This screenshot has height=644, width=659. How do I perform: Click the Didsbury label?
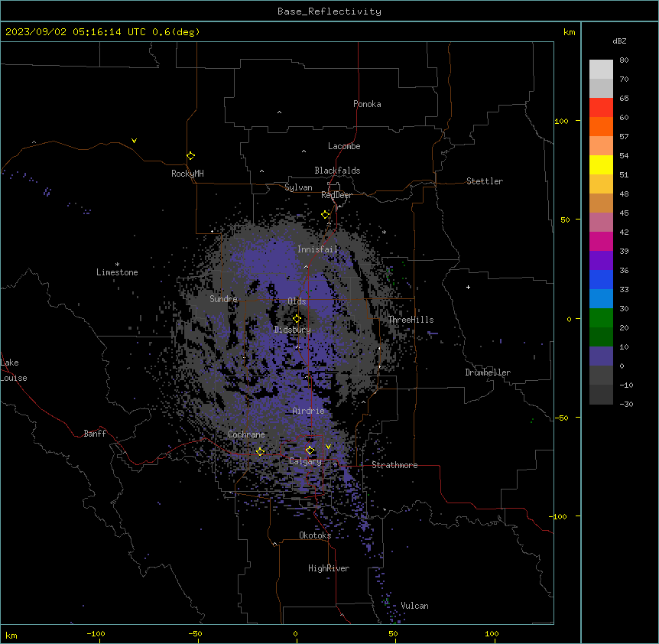(293, 330)
